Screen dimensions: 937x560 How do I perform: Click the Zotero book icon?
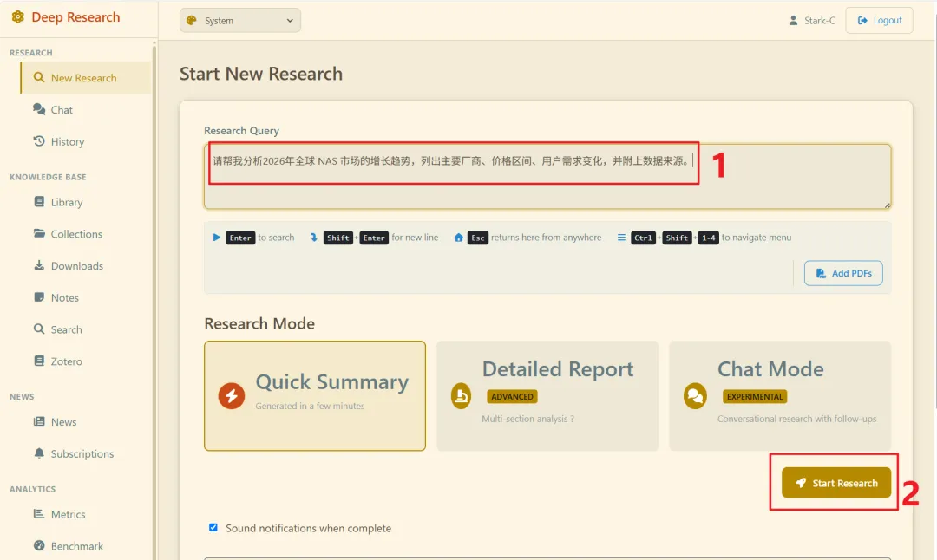[39, 361]
